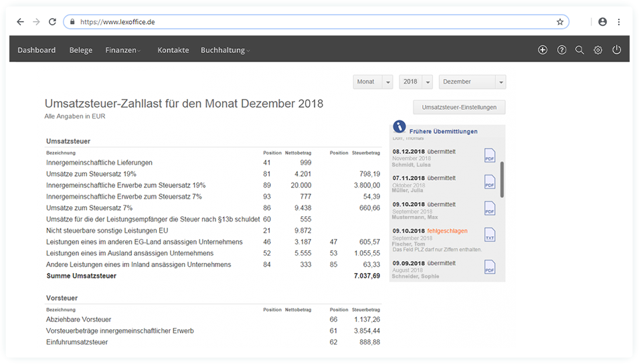Click the search magnifier icon in navbar
This screenshot has width=639, height=364.
pos(579,50)
